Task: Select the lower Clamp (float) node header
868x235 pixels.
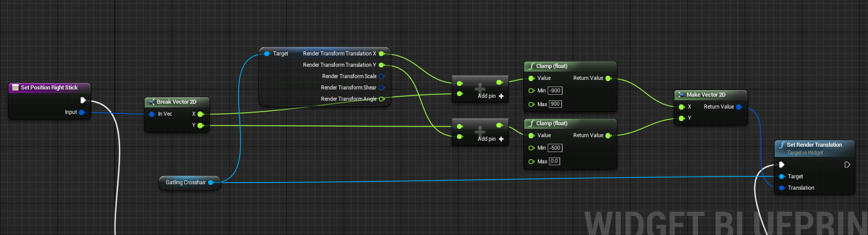Action: tap(570, 123)
